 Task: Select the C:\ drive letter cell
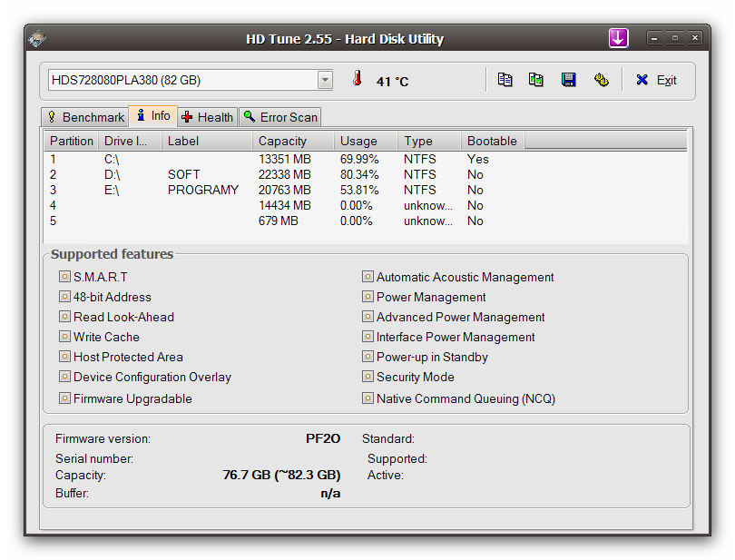click(112, 160)
